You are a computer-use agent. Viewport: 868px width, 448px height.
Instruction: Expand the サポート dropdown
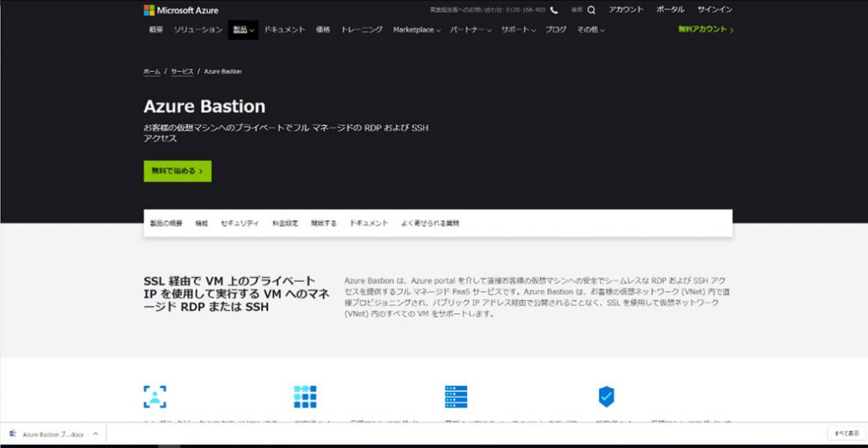click(x=518, y=30)
